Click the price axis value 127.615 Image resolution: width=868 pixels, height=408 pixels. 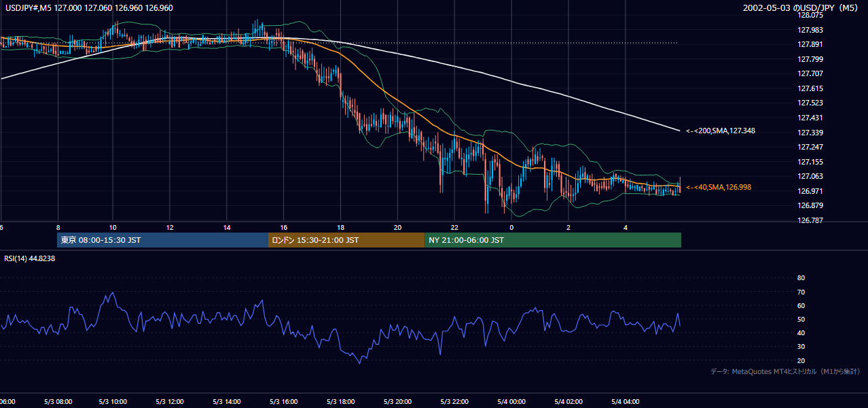[x=810, y=88]
